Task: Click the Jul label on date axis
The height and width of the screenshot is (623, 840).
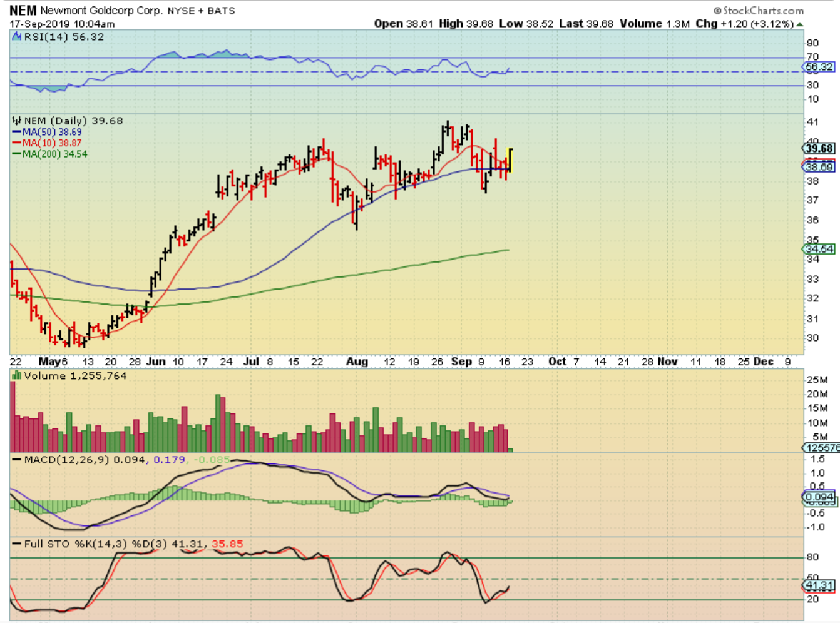Action: click(x=251, y=362)
